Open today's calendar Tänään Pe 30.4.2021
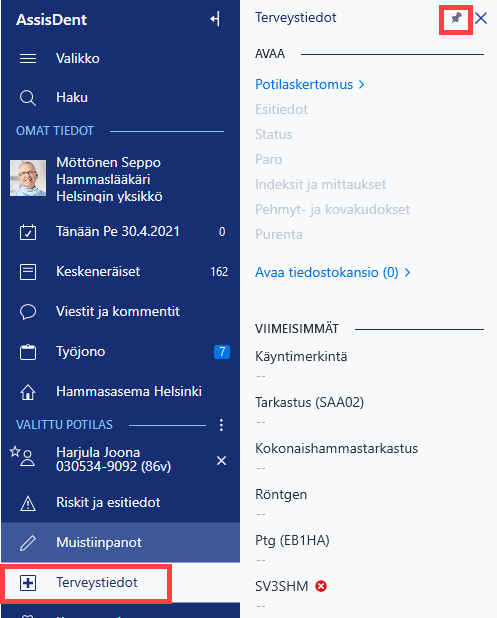The height and width of the screenshot is (618, 497). (121, 232)
